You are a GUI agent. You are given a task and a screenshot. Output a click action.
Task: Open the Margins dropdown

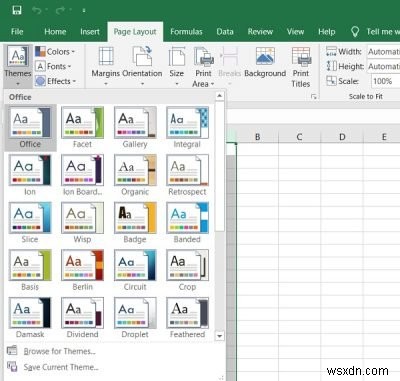[106, 66]
